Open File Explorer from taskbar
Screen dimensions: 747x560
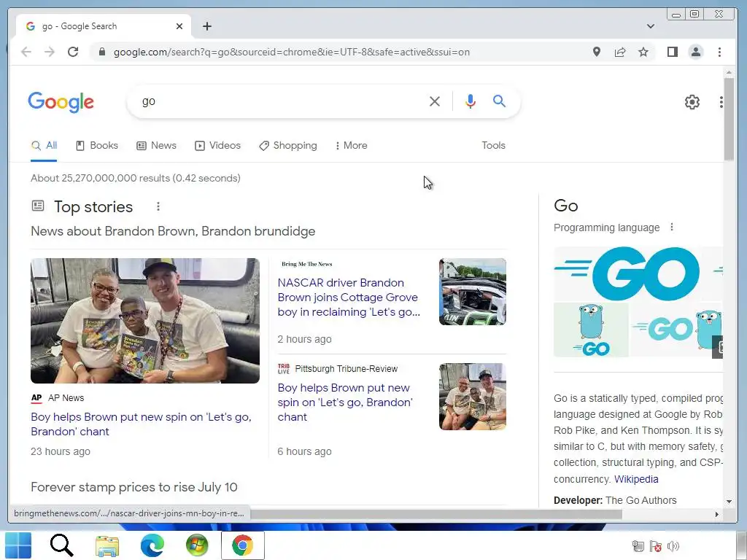[x=107, y=545]
